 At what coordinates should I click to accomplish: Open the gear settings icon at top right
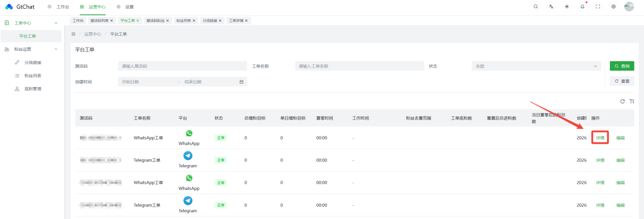point(613,7)
